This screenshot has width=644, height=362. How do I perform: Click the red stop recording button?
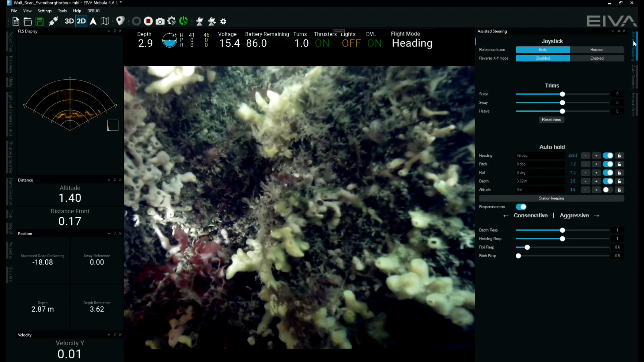click(148, 21)
